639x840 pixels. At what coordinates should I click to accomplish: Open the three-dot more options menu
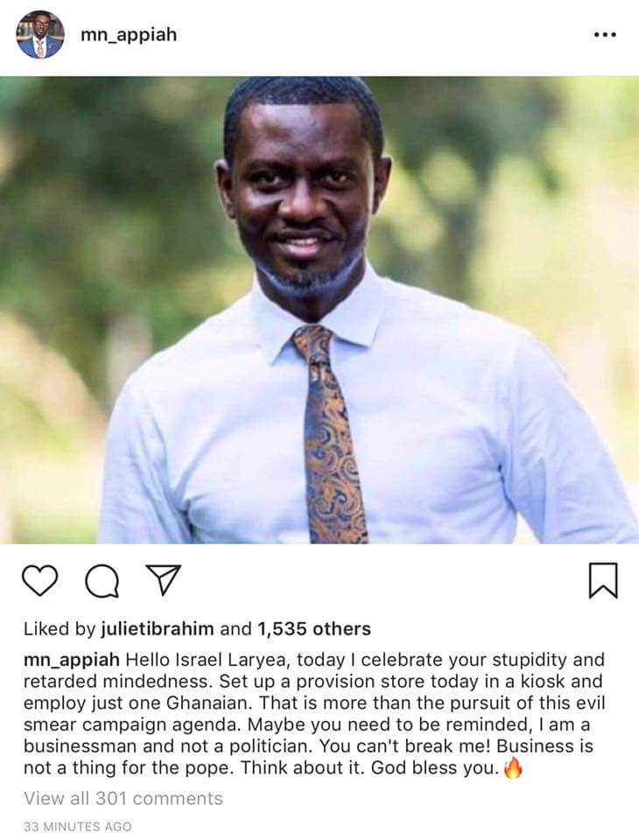point(605,35)
